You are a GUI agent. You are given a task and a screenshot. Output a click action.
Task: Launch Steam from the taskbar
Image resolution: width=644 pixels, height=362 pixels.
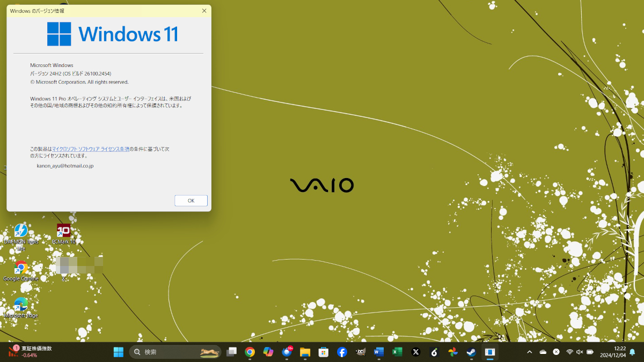pyautogui.click(x=471, y=352)
